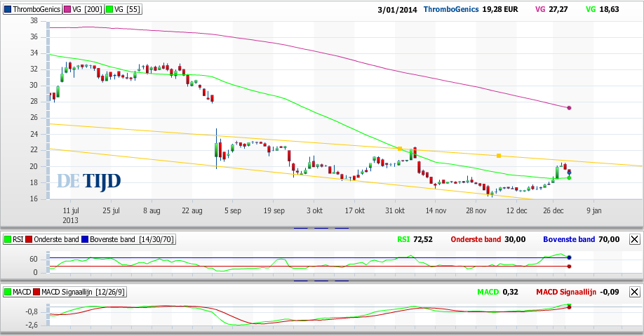Screen dimensions: 644x336
Task: Click the red RSI lower band endpoint dot
Action: [569, 266]
